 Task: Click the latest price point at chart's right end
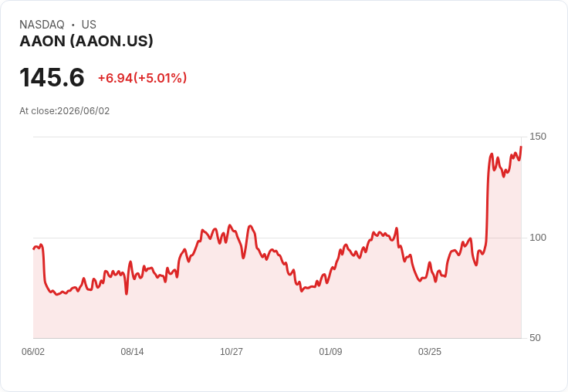521,147
